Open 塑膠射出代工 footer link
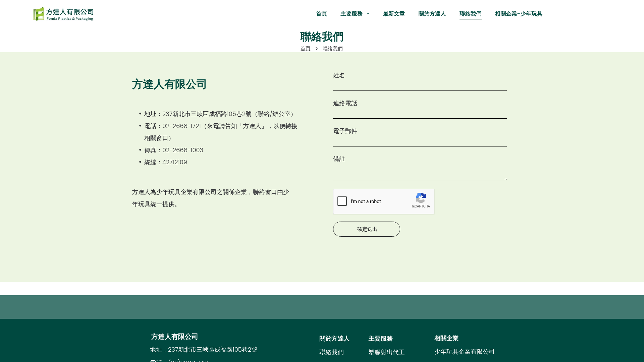Viewport: 644px width, 362px height. 387,352
